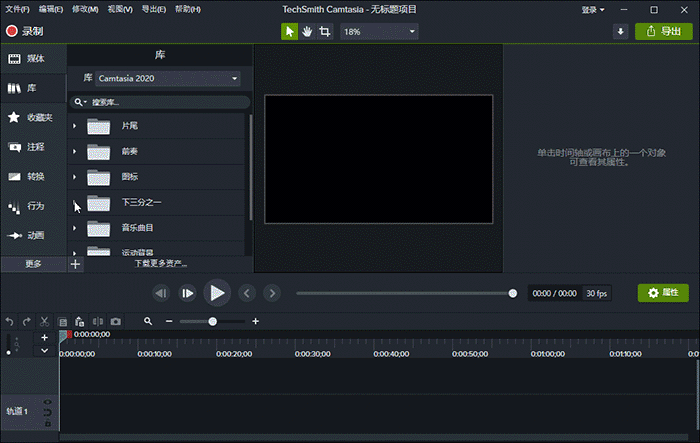Viewport: 700px width, 443px height.
Task: Switch to the 媒体 media bin tab
Action: (x=33, y=59)
